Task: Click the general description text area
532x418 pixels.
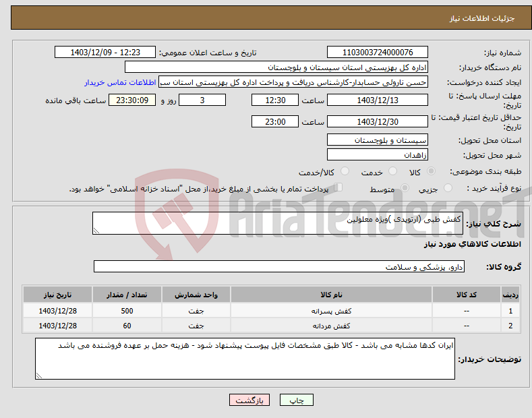Action: 278,223
